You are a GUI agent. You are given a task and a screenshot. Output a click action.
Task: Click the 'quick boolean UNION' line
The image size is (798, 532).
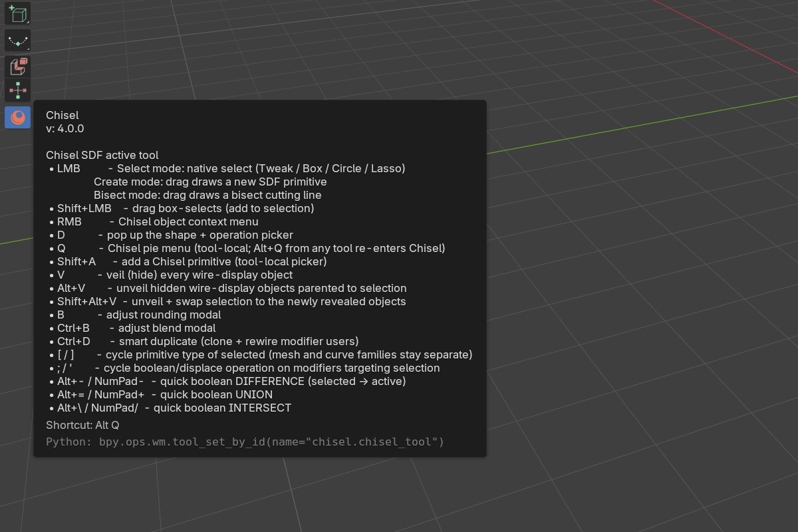[x=160, y=394]
